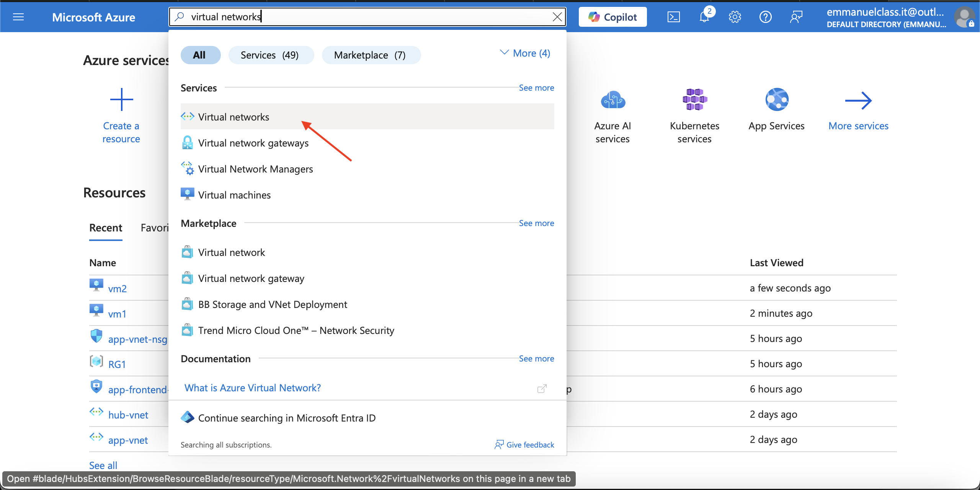The width and height of the screenshot is (980, 490).
Task: Click the Entra ID diamond icon
Action: pos(187,417)
